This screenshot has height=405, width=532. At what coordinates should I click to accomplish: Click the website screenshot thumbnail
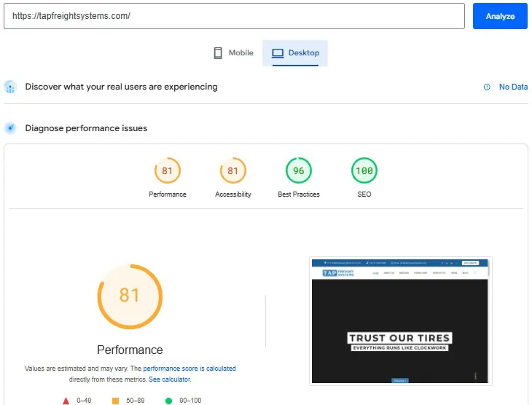click(400, 321)
